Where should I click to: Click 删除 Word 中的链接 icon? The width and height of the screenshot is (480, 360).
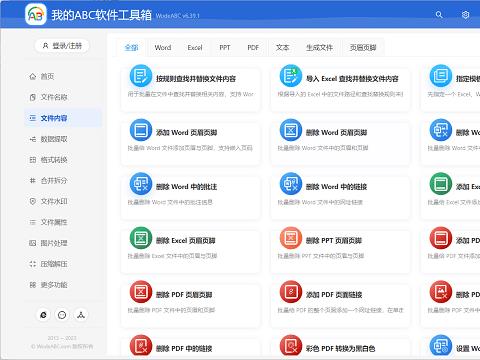point(291,184)
